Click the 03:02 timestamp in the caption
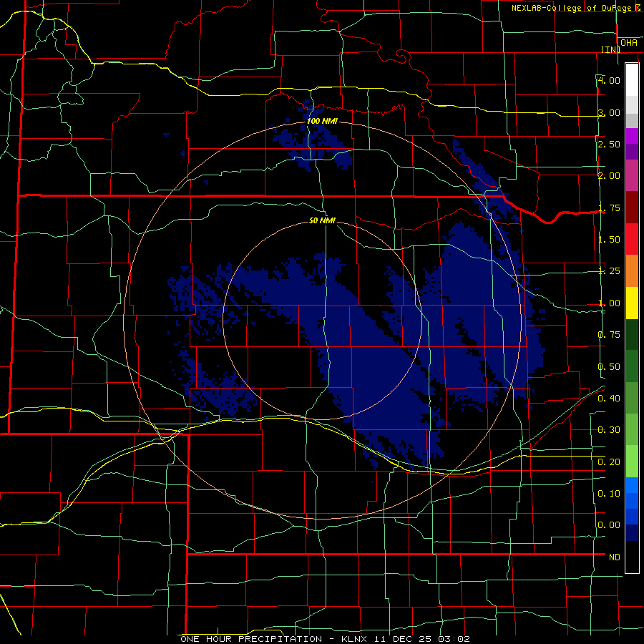The width and height of the screenshot is (644, 644). (x=454, y=639)
